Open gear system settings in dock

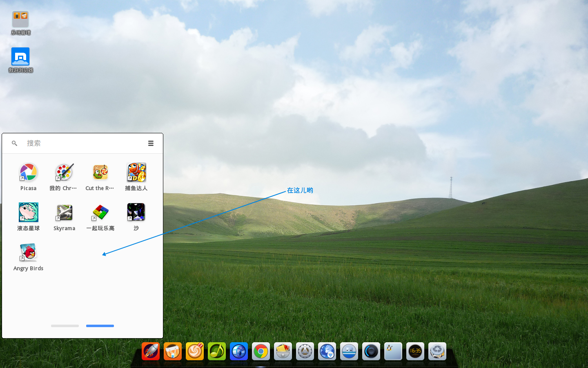(305, 351)
